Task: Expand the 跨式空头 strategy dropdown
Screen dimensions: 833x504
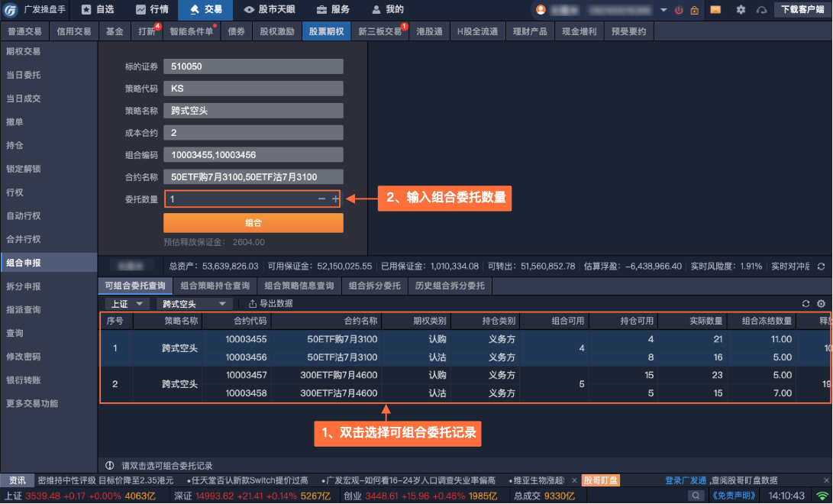Action: tap(194, 304)
